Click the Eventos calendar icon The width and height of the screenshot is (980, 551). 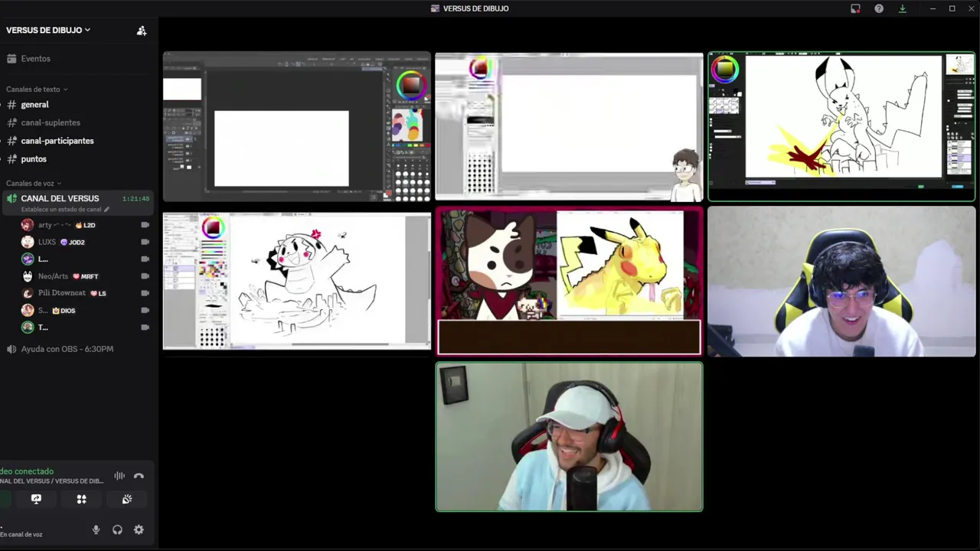(11, 59)
